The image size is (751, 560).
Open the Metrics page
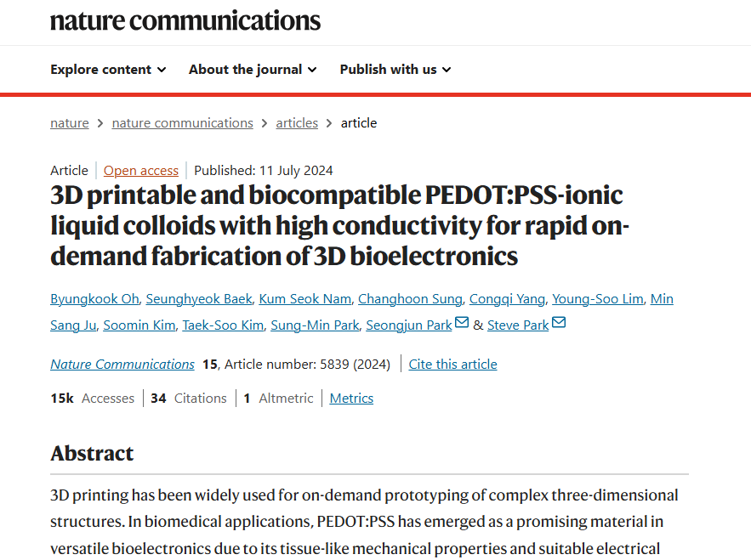click(x=351, y=399)
